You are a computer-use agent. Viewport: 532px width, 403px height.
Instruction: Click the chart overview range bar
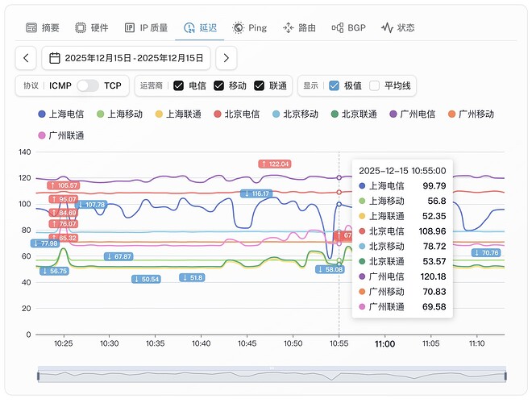[272, 375]
